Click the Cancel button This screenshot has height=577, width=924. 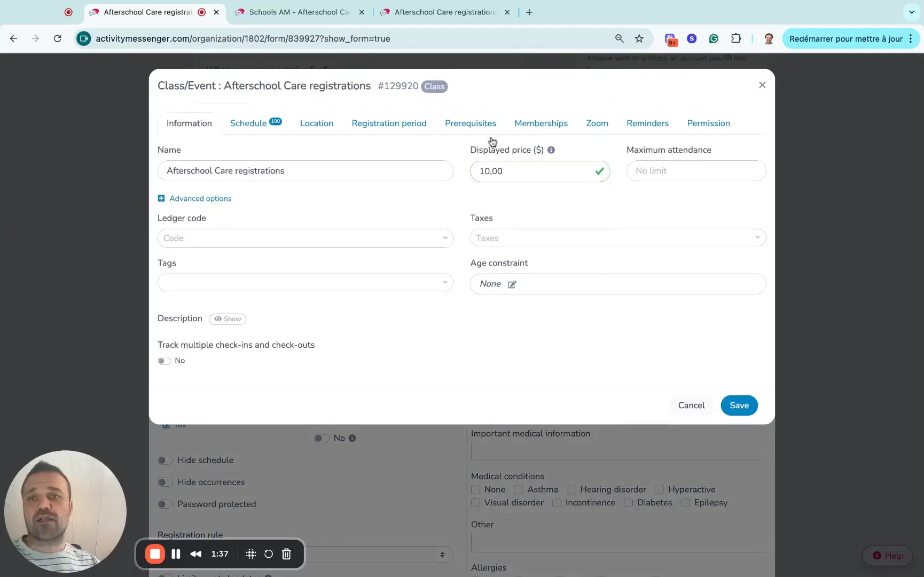(691, 406)
